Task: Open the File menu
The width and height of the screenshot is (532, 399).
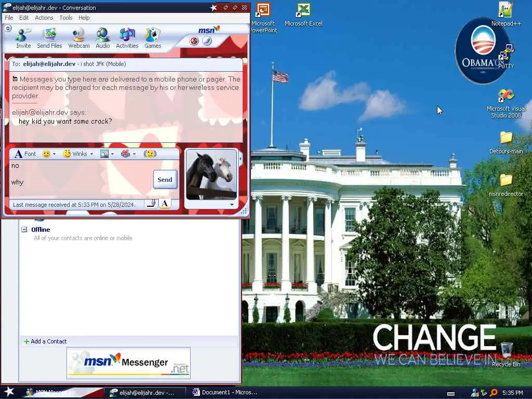Action: (x=9, y=18)
